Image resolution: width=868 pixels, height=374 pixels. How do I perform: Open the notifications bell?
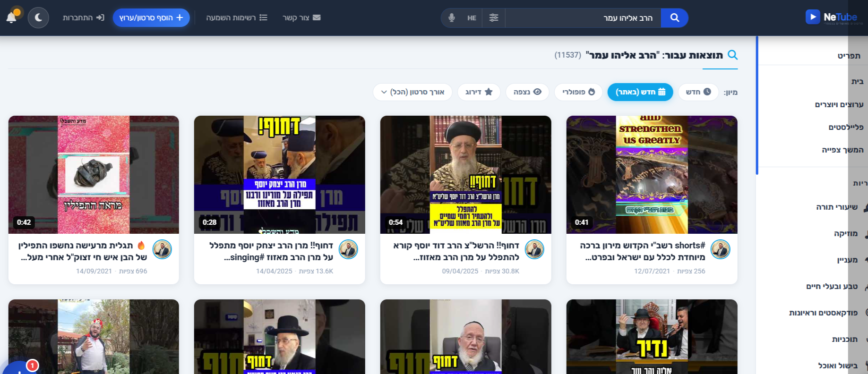coord(12,17)
